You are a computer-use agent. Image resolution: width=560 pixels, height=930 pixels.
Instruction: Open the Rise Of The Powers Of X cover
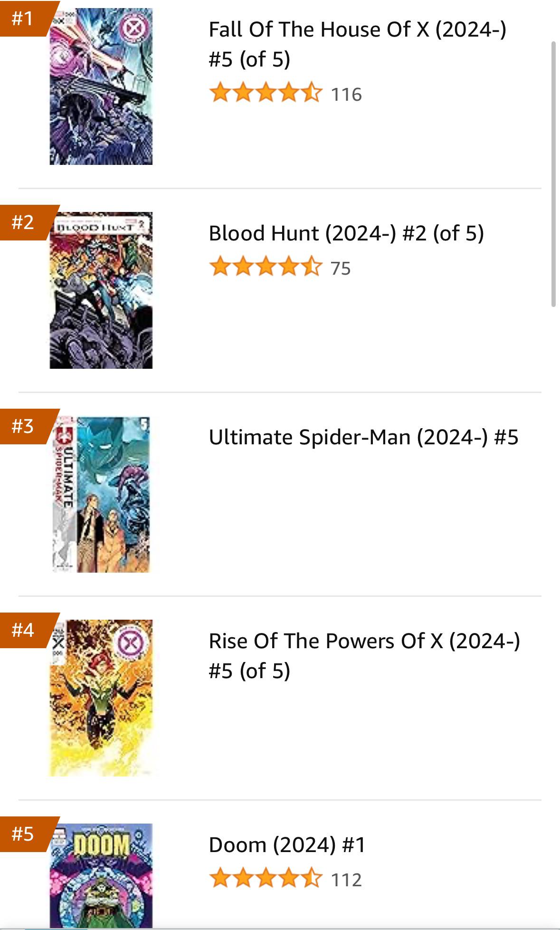point(101,698)
